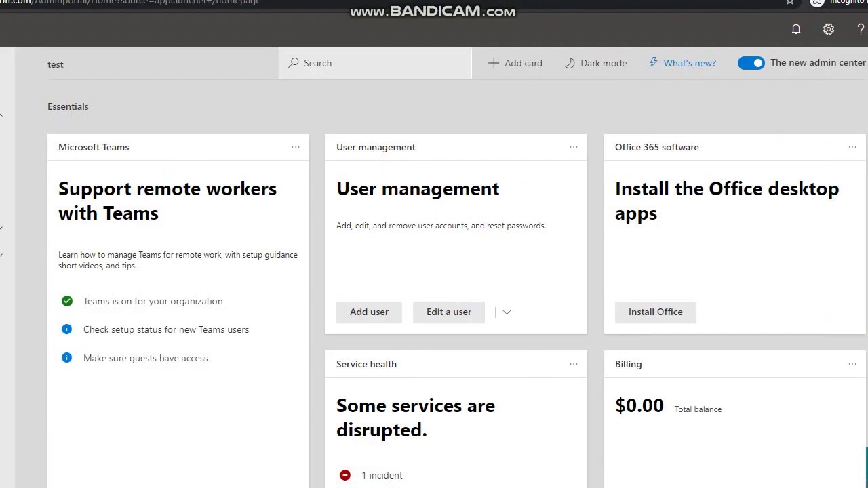Click the Incognito profile icon

pos(817,2)
